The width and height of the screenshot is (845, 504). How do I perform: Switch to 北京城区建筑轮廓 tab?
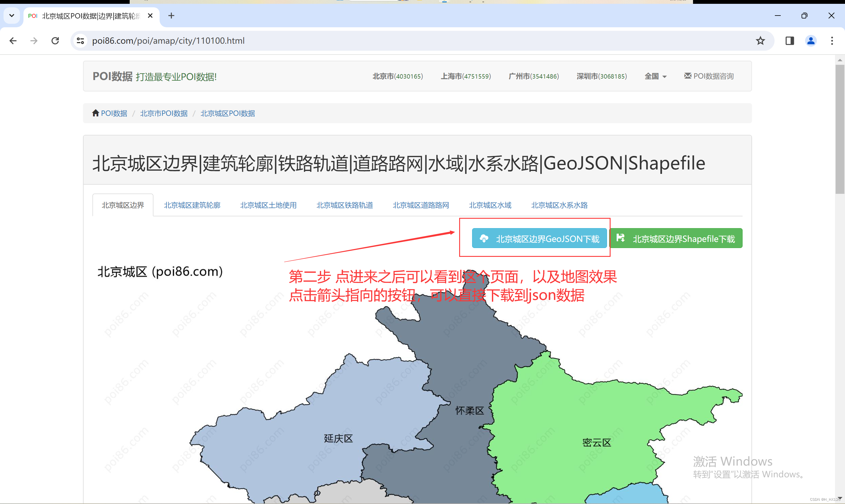pos(192,205)
